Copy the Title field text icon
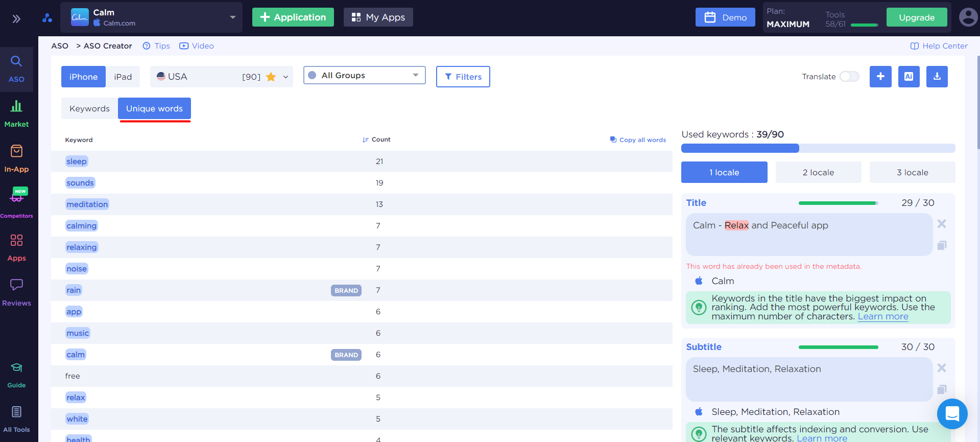The image size is (980, 442). pyautogui.click(x=942, y=246)
